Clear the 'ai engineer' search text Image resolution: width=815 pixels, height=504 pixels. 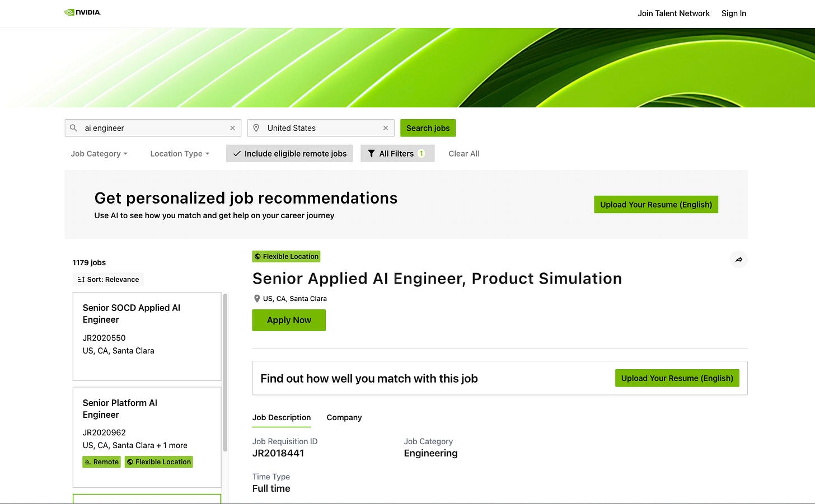click(232, 128)
